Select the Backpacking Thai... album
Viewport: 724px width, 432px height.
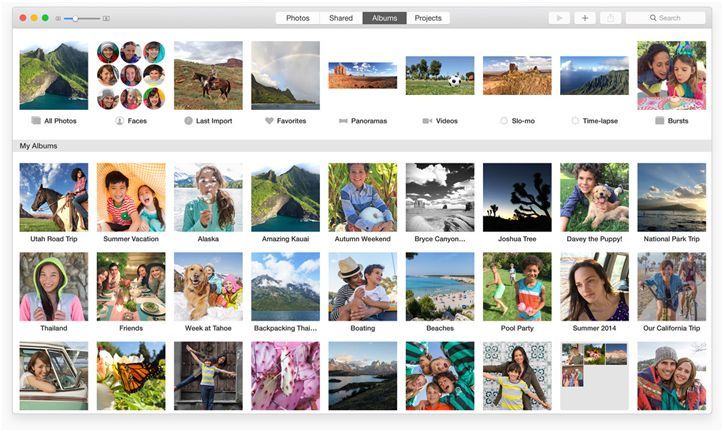pyautogui.click(x=285, y=287)
